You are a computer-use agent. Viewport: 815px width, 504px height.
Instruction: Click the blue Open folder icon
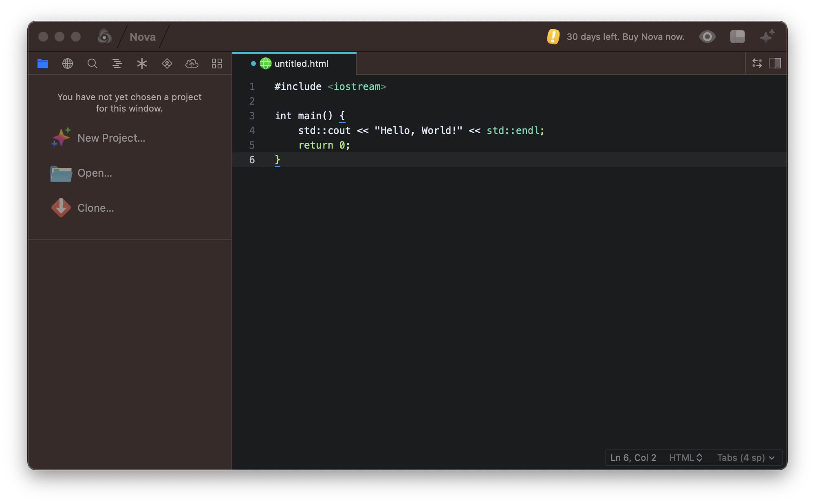(x=61, y=173)
